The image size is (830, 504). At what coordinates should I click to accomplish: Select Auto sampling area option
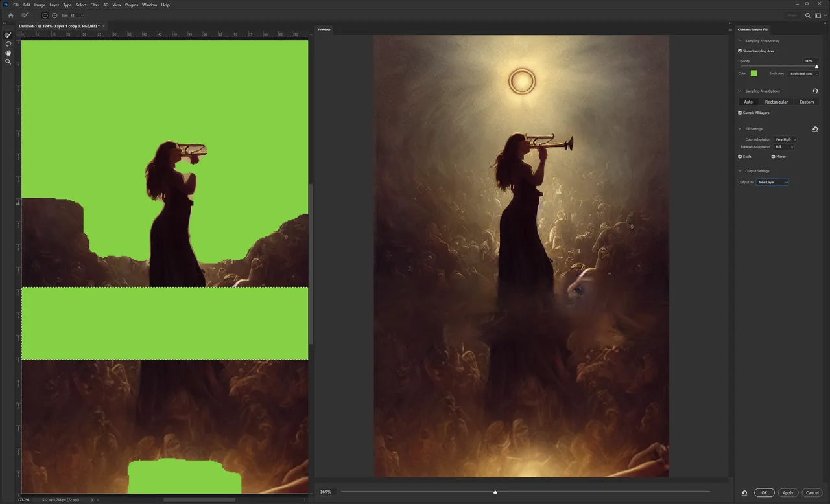click(x=748, y=102)
